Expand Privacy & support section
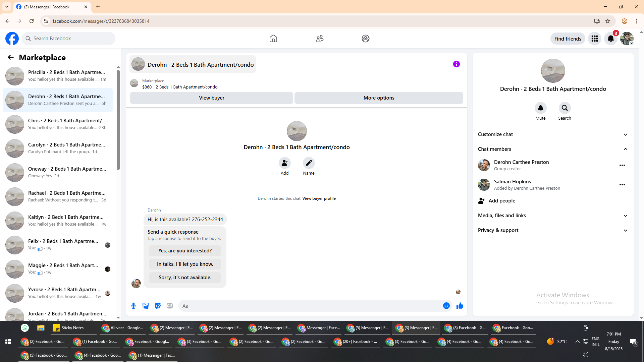 (x=625, y=230)
